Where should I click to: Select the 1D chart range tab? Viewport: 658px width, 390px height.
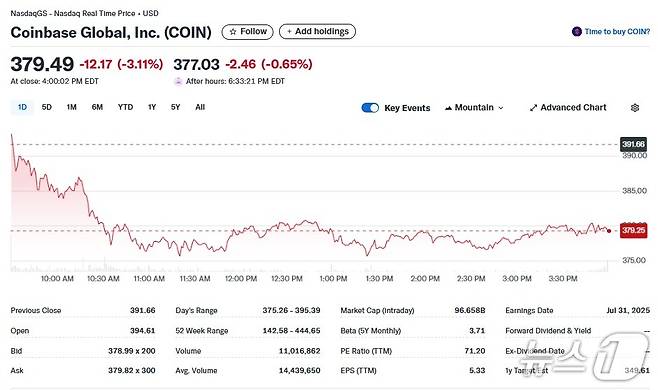point(22,107)
